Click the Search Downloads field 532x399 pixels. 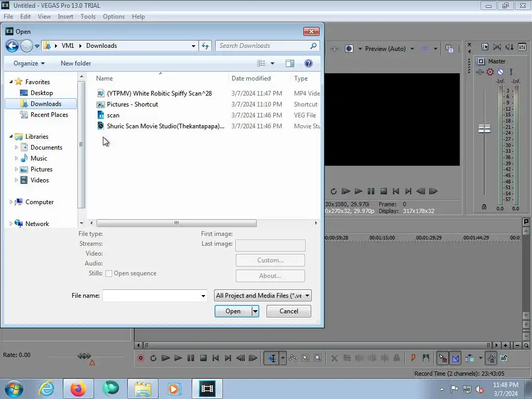pos(268,46)
